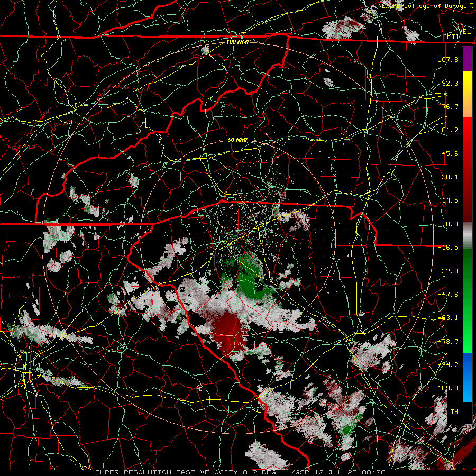Screen dimensions: 476x476
Task: Click the TH label on the scale
Action: (x=454, y=412)
